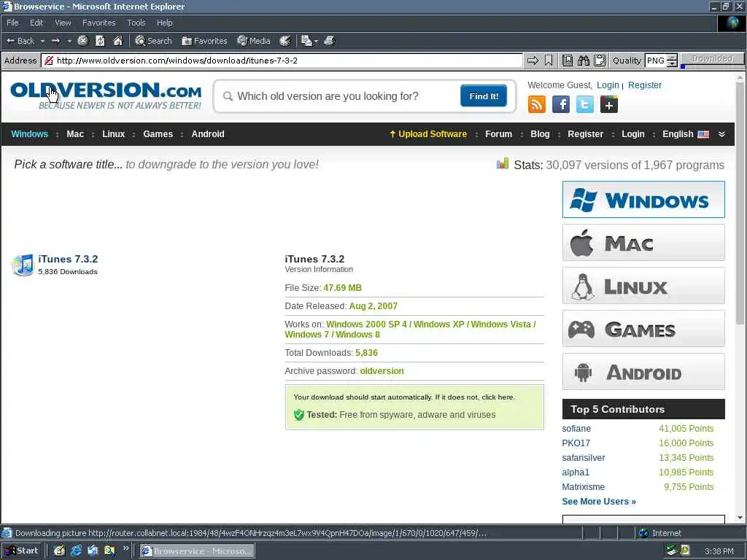
Task: Select the Linux tab in navigation bar
Action: (x=113, y=134)
